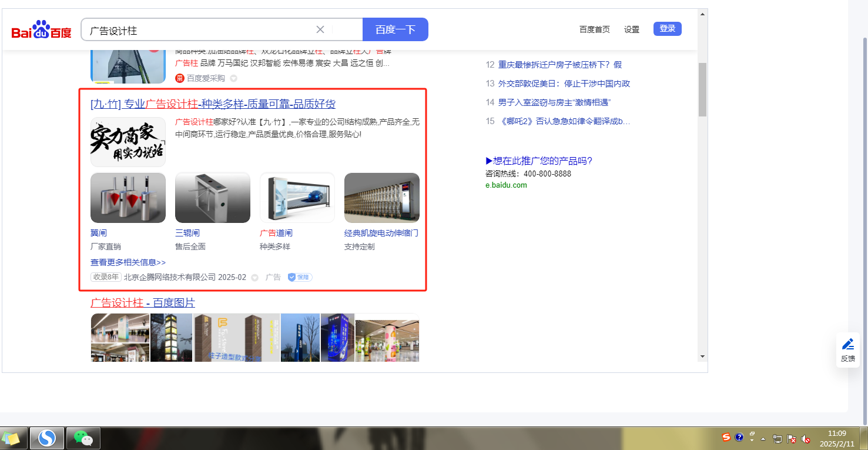The image size is (868, 450).
Task: Click the 收录8年 badge
Action: coord(106,277)
